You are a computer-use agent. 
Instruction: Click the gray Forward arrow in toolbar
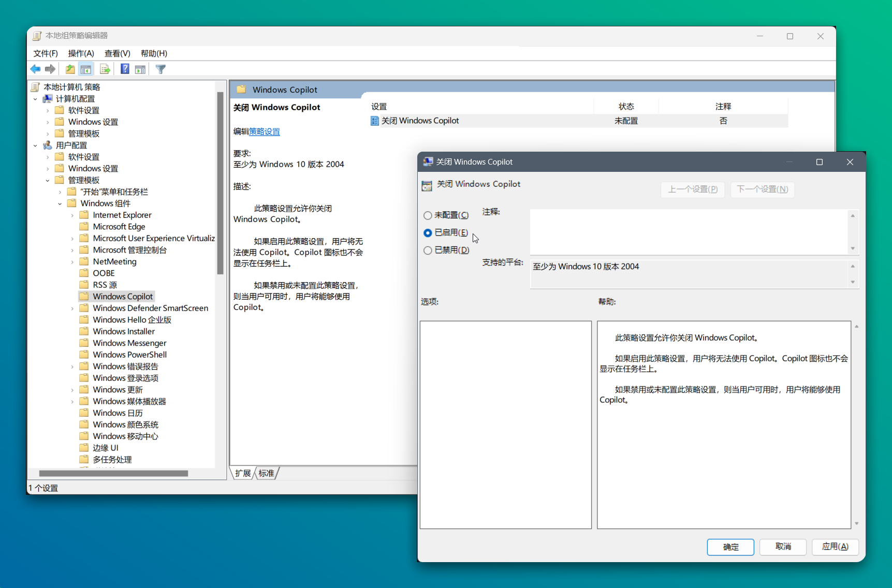tap(50, 69)
